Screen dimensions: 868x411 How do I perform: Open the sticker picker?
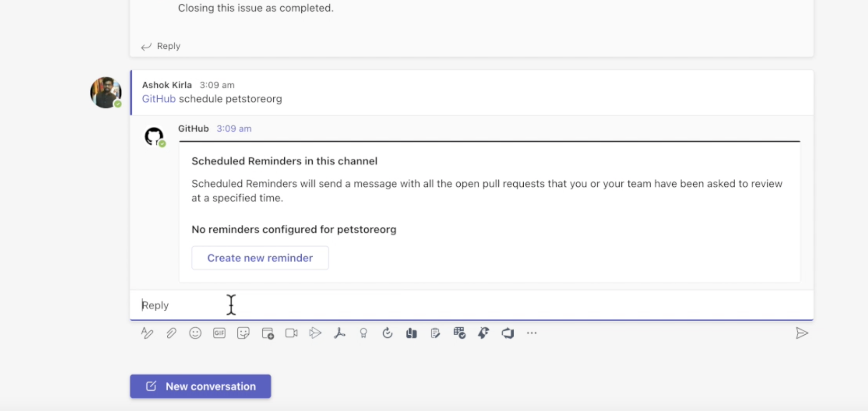[x=243, y=333]
